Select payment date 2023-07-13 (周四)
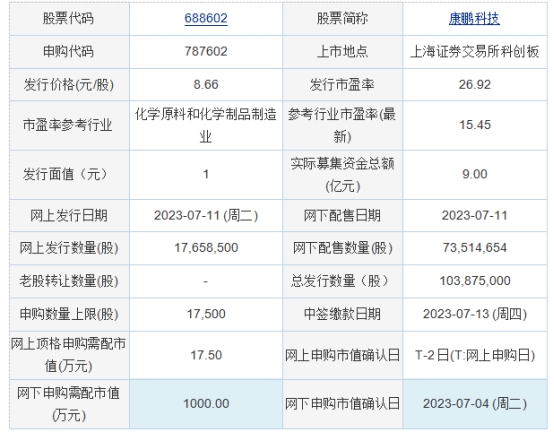 475,314
